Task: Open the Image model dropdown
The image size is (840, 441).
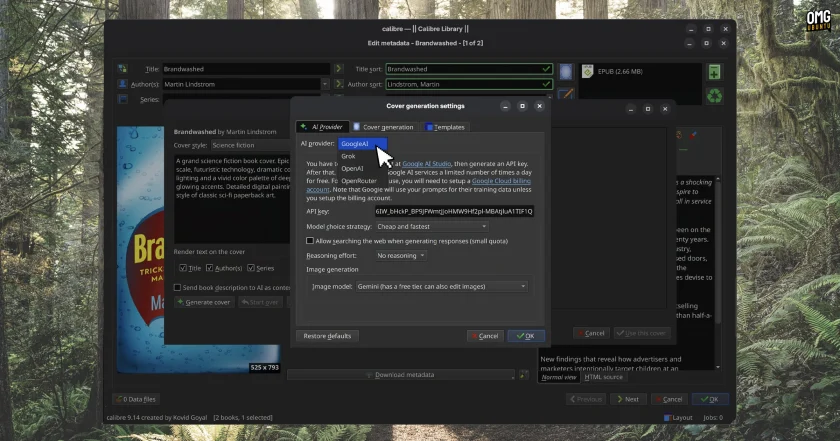Action: pos(441,287)
